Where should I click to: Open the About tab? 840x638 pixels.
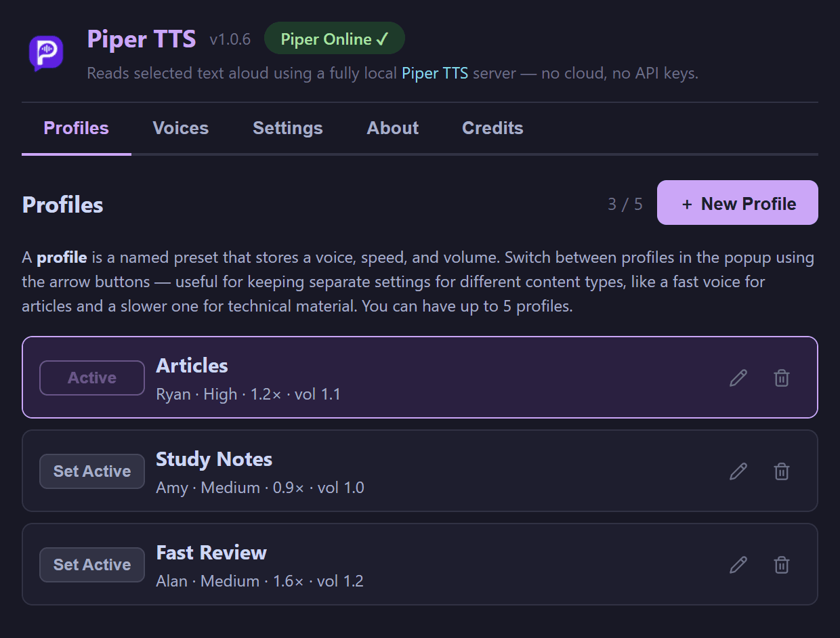point(393,128)
